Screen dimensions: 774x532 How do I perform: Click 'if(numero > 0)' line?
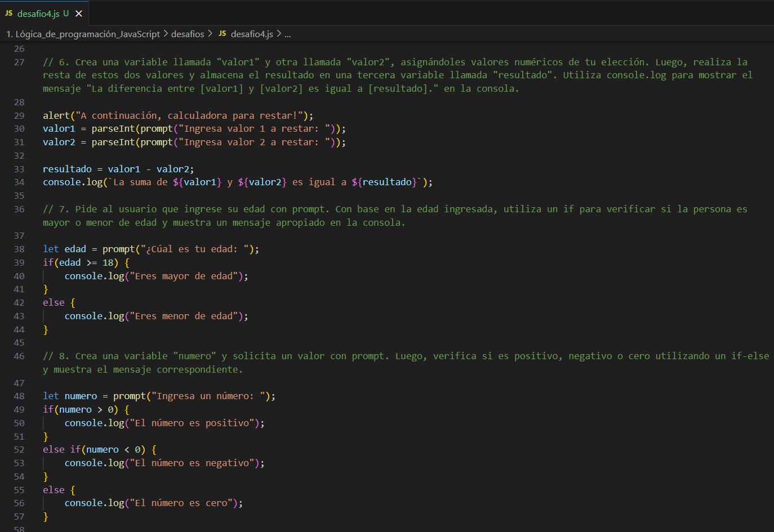click(x=86, y=409)
